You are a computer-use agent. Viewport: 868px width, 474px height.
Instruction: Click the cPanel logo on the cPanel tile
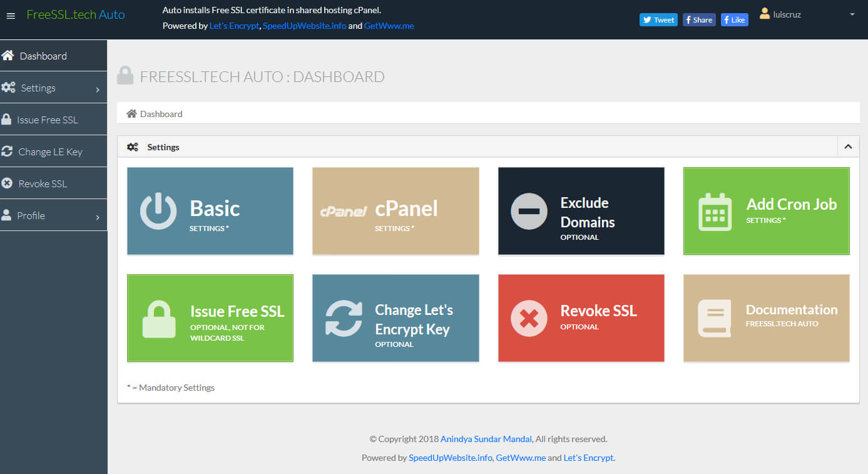pos(344,212)
